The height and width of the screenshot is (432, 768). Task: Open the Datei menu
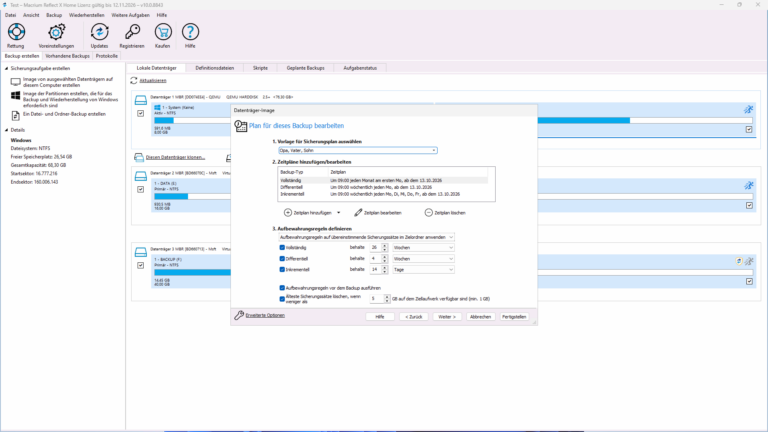click(10, 15)
